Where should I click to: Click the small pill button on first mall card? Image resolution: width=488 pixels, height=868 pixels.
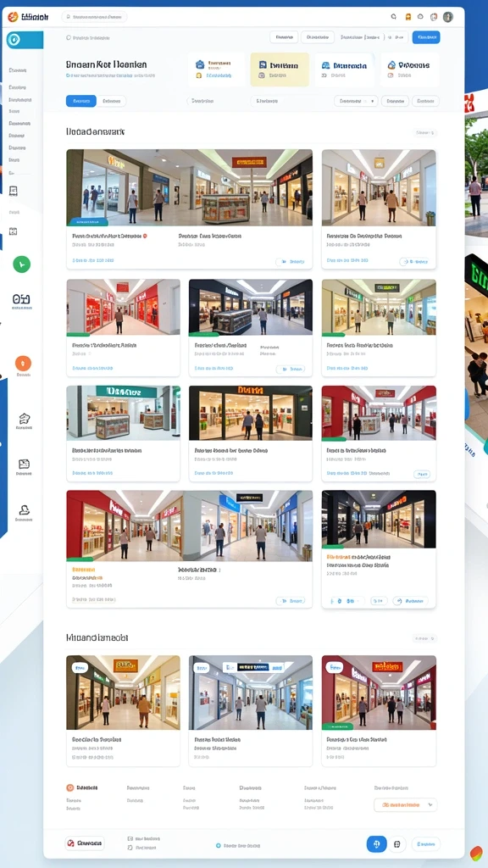pyautogui.click(x=291, y=261)
